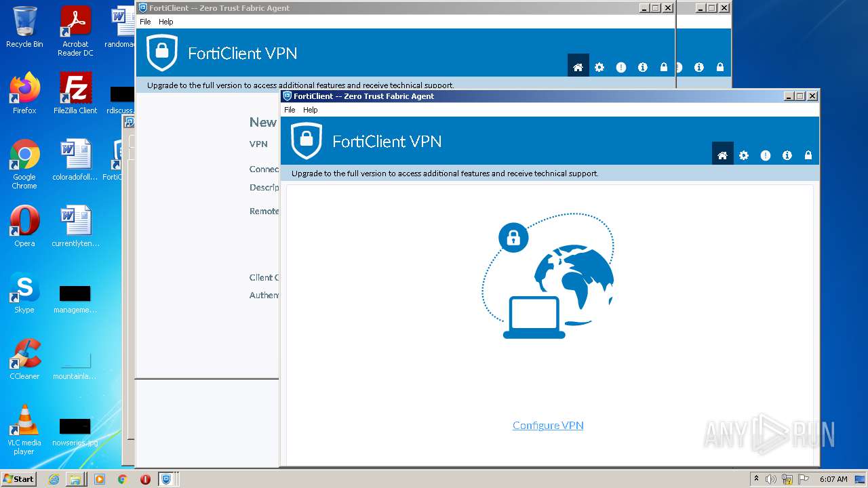The height and width of the screenshot is (488, 868).
Task: Launch Internet Explorer from taskbar
Action: 54,479
